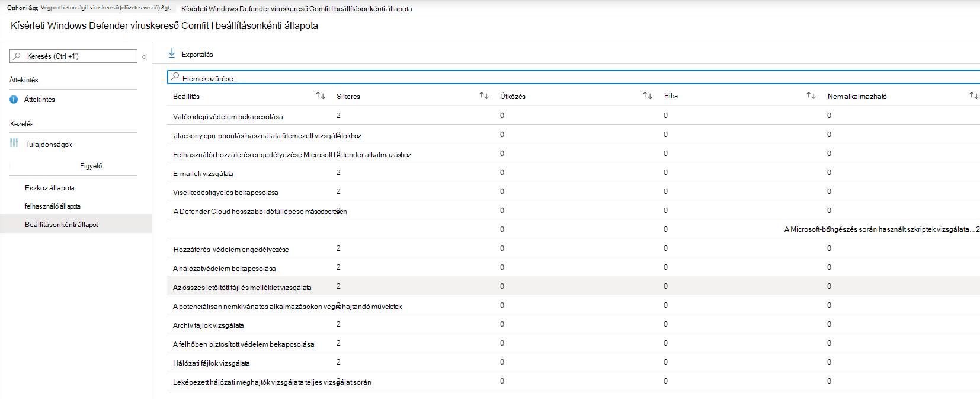The height and width of the screenshot is (399, 980).
Task: Select the row Hozzáférés-védelem engedélyezése
Action: [x=574, y=248]
